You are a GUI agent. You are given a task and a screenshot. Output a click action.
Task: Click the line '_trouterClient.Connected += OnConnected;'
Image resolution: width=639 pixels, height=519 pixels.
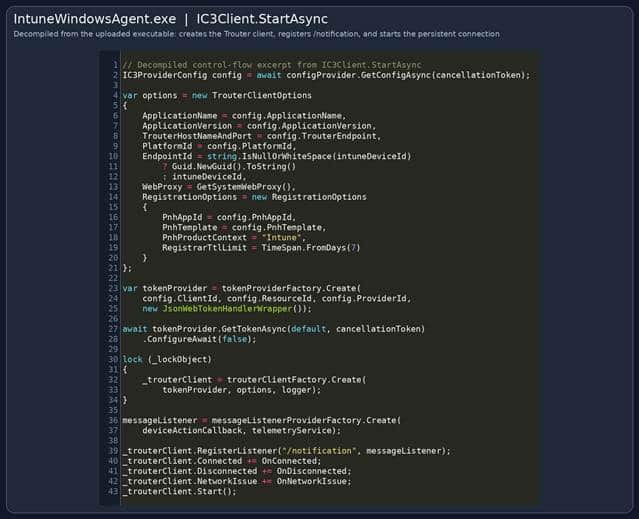[222, 461]
